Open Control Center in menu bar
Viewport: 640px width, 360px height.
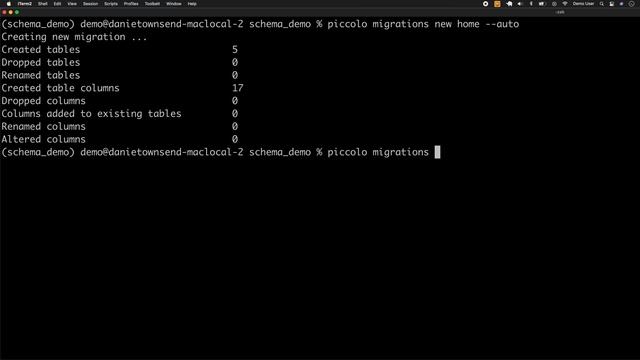click(x=611, y=4)
